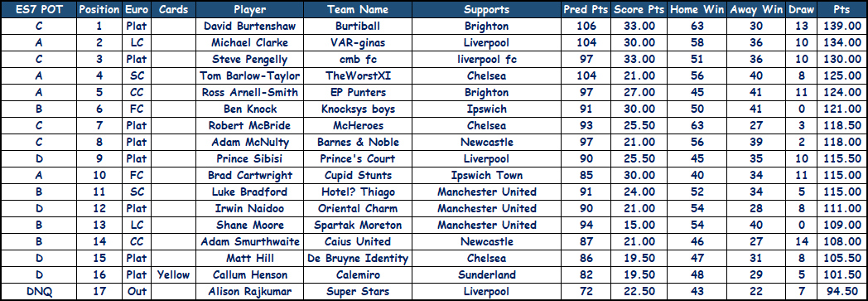
Task: Click David Burtenshaw player cell
Action: 249,26
